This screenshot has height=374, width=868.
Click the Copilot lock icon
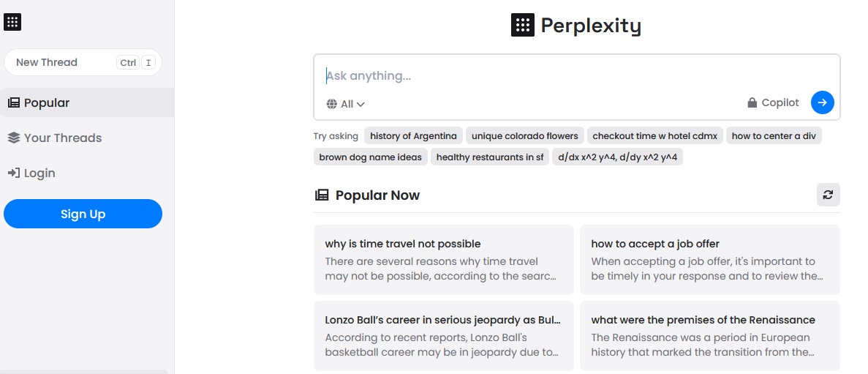[x=752, y=102]
